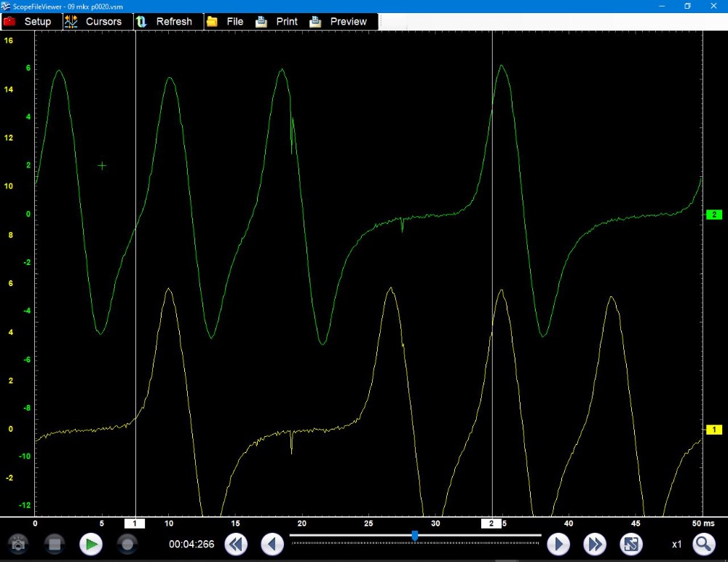Select the green channel 2 marker
728x562 pixels.
[713, 215]
